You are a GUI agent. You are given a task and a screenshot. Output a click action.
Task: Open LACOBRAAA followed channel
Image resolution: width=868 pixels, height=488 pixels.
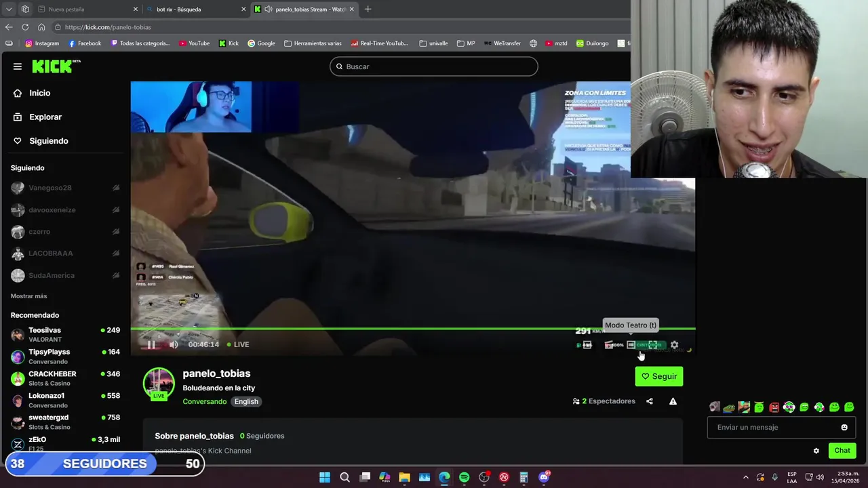pos(65,253)
